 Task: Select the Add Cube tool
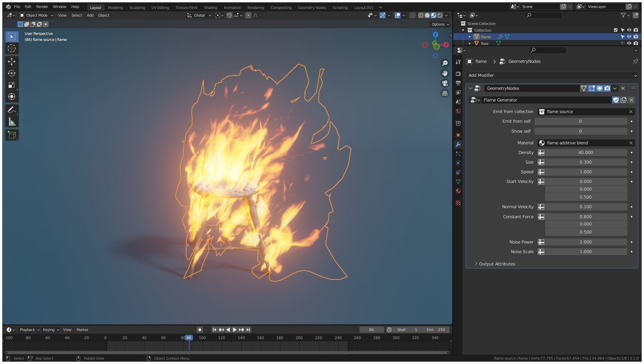point(12,135)
